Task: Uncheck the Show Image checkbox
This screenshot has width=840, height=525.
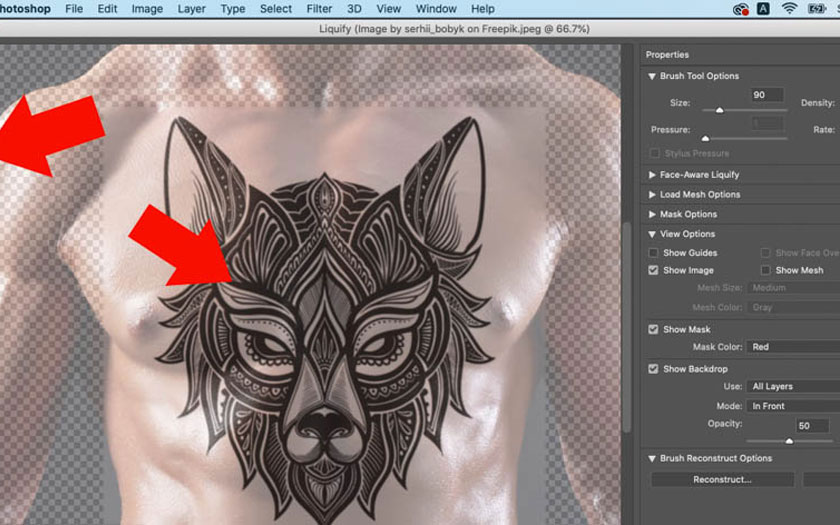Action: point(654,270)
